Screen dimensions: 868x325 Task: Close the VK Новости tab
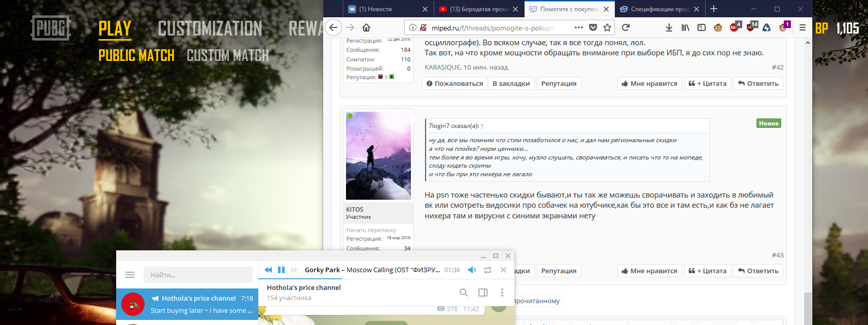click(x=425, y=9)
